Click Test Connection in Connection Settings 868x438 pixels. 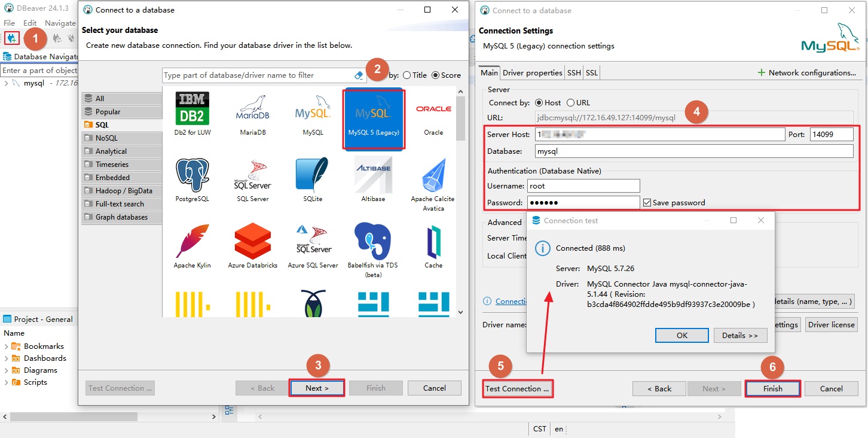point(517,388)
